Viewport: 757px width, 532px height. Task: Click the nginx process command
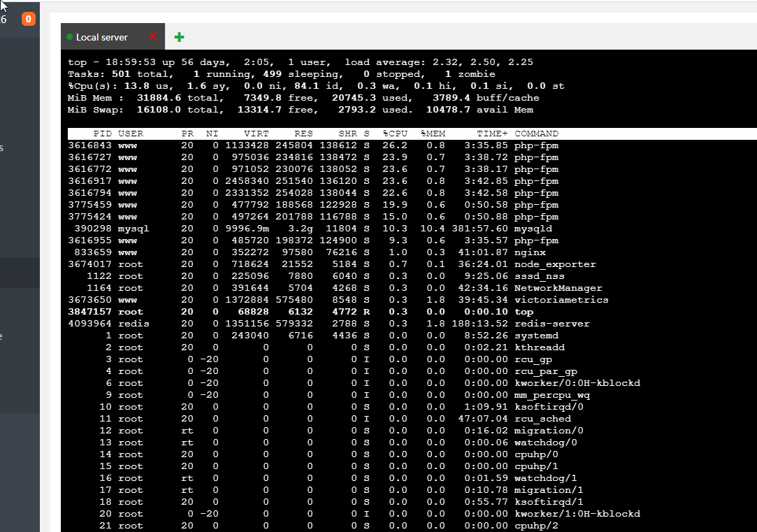pyautogui.click(x=530, y=252)
